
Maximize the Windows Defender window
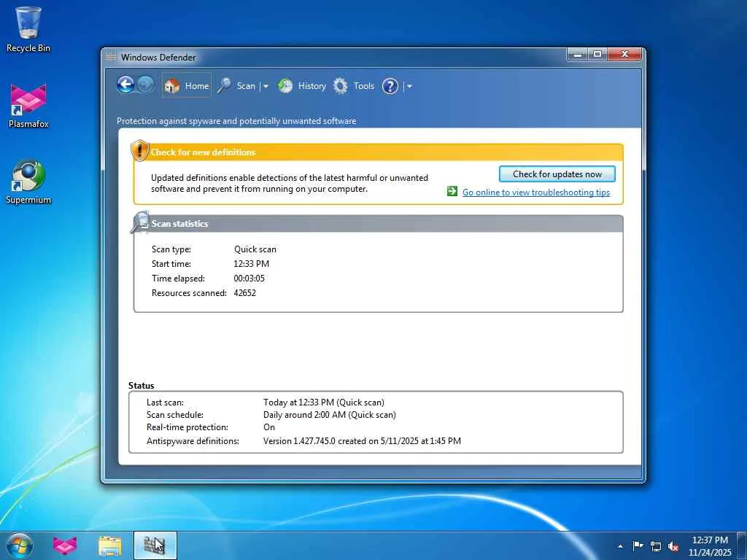point(597,54)
